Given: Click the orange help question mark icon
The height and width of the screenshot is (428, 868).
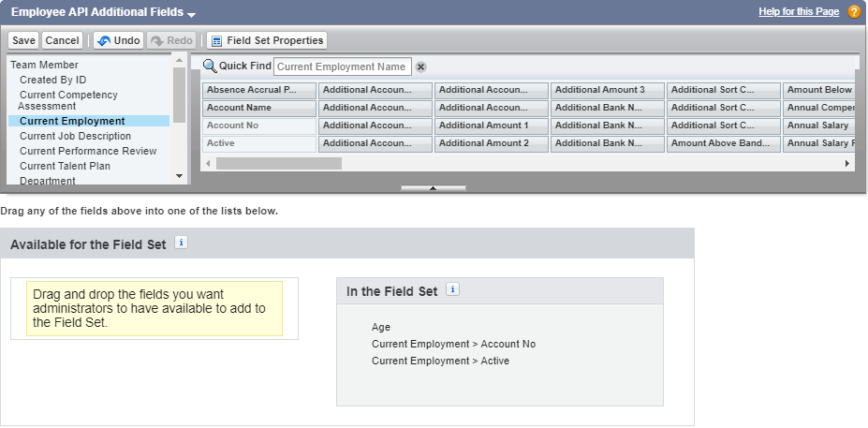Looking at the screenshot, I should pyautogui.click(x=854, y=11).
